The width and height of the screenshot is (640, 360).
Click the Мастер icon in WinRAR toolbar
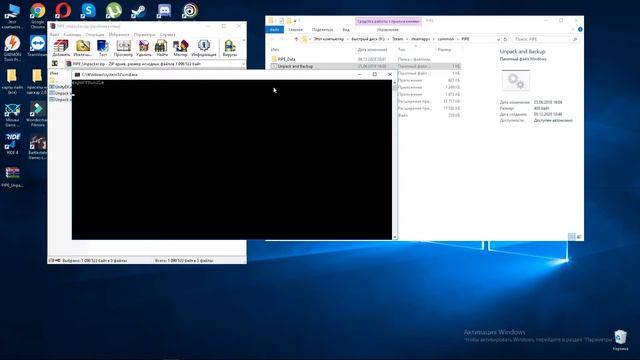pos(180,47)
